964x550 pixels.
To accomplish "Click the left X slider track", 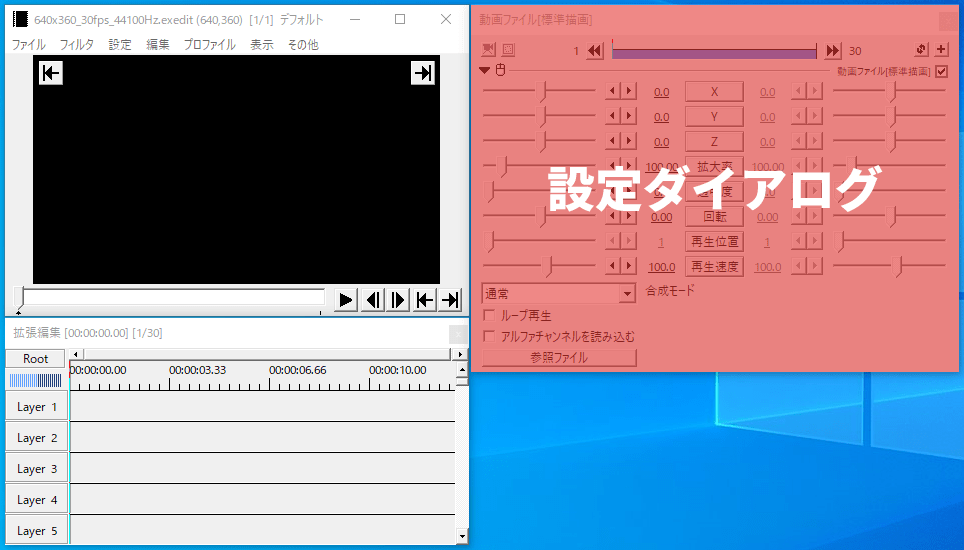I will point(539,91).
